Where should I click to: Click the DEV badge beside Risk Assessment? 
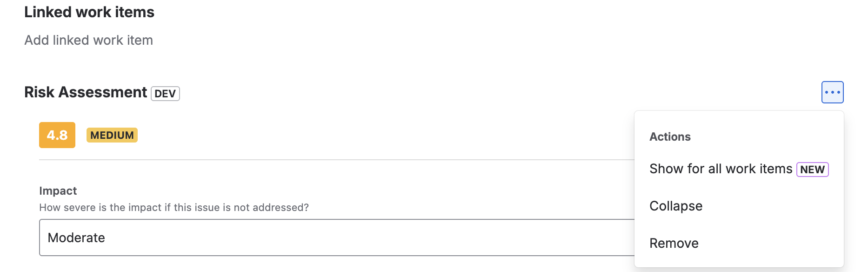pos(165,94)
